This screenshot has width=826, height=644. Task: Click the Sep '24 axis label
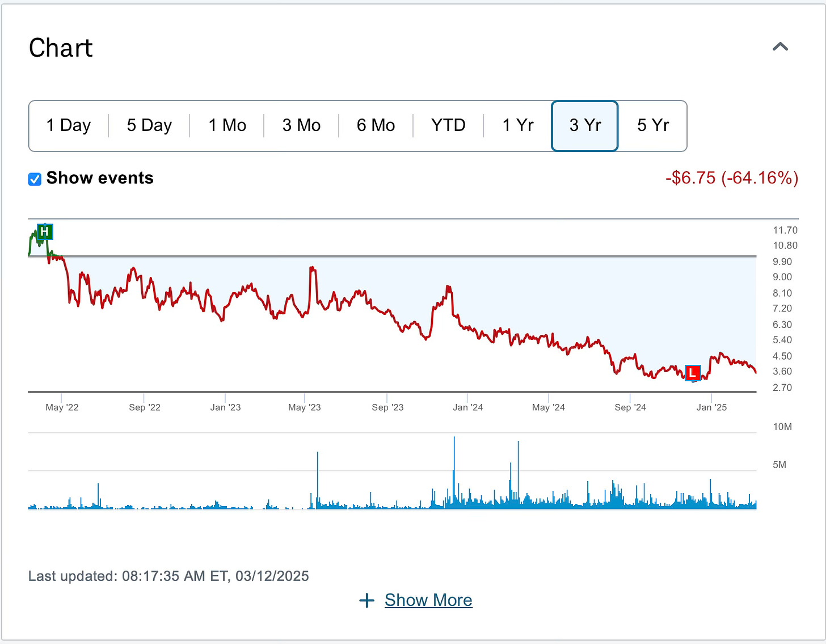coord(630,407)
